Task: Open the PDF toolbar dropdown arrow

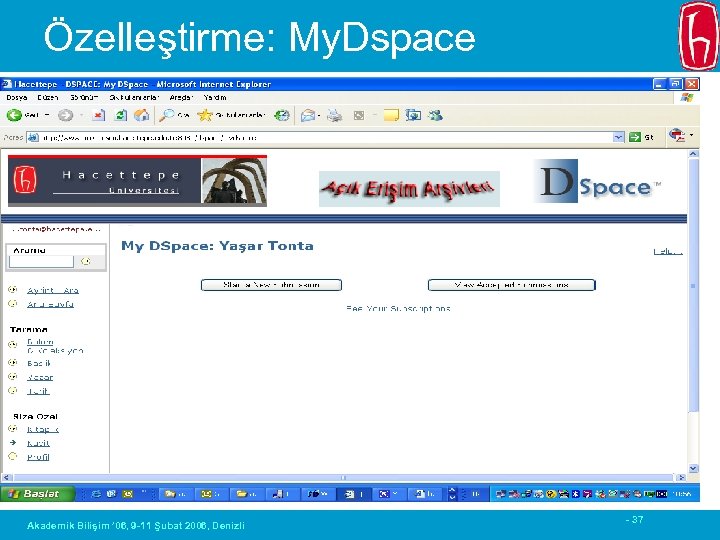Action: tap(692, 135)
